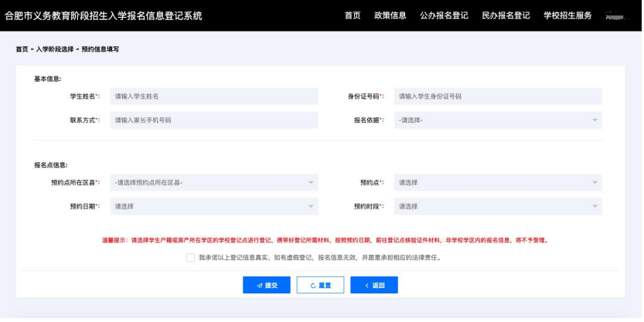Click the 学生姓名 input field

(213, 97)
